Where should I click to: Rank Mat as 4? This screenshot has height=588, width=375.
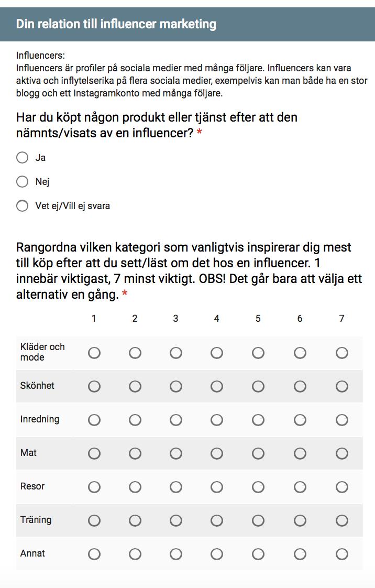pyautogui.click(x=216, y=453)
